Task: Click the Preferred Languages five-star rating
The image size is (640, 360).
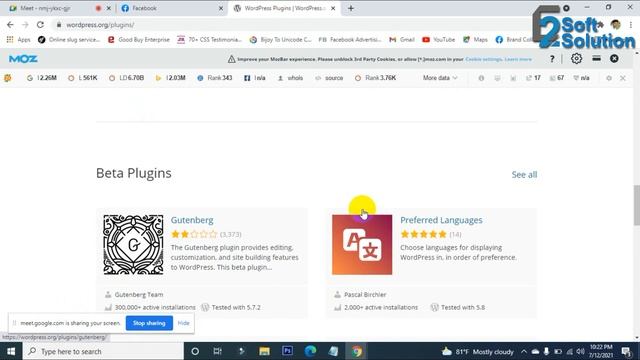Action: click(424, 234)
